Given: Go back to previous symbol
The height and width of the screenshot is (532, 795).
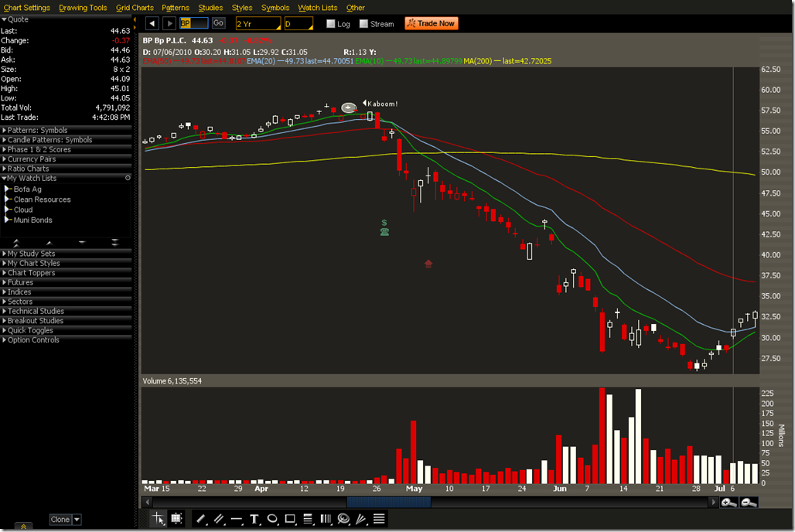Looking at the screenshot, I should coord(152,23).
